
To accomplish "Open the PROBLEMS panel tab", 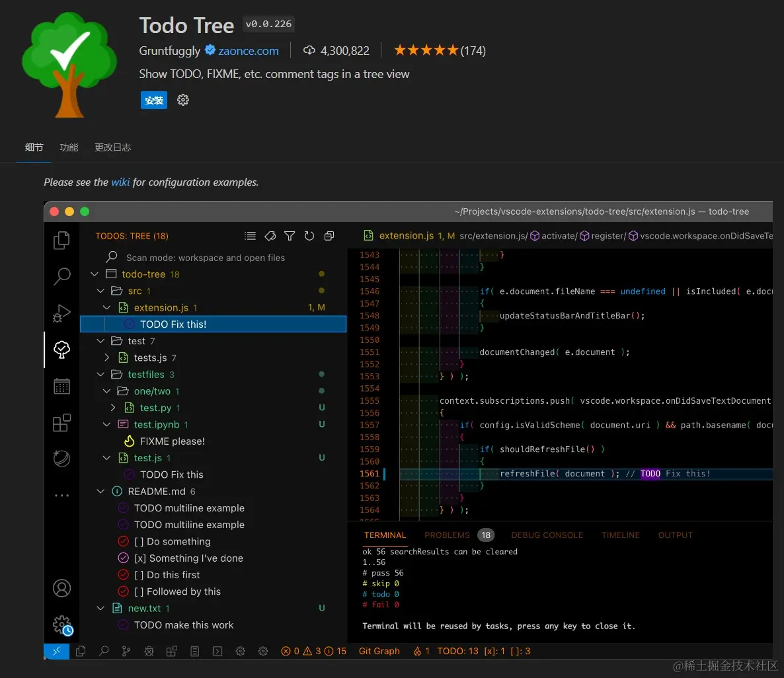I will (x=447, y=535).
